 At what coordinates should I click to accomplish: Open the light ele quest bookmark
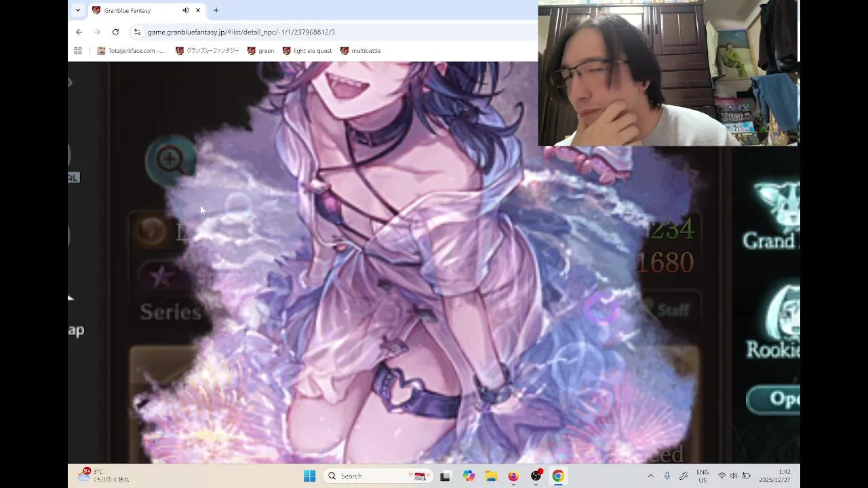pyautogui.click(x=307, y=51)
